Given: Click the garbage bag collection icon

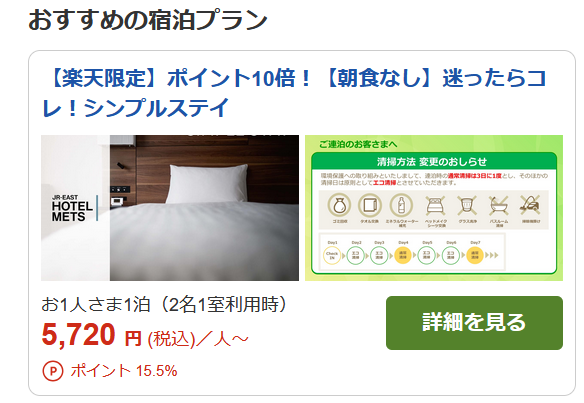Looking at the screenshot, I should click(339, 205).
